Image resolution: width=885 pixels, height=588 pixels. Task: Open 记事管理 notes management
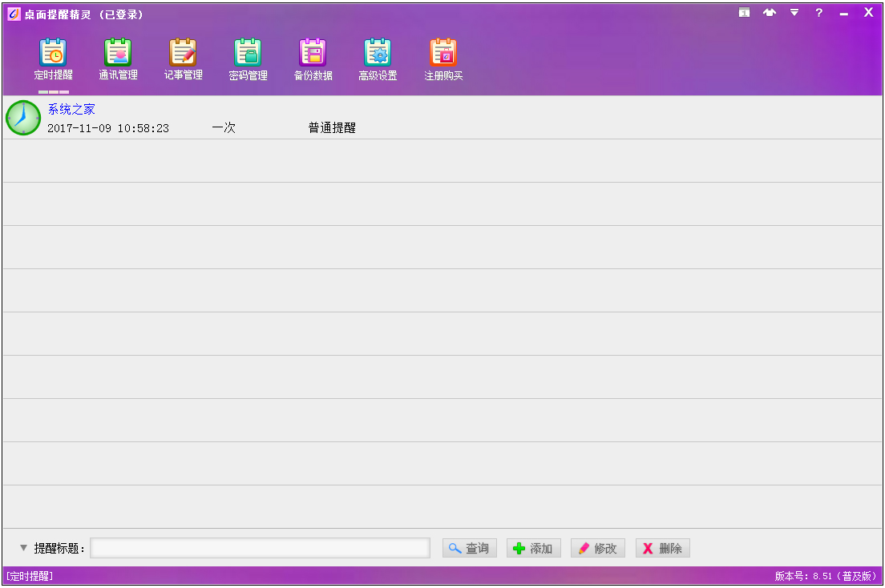(x=183, y=60)
